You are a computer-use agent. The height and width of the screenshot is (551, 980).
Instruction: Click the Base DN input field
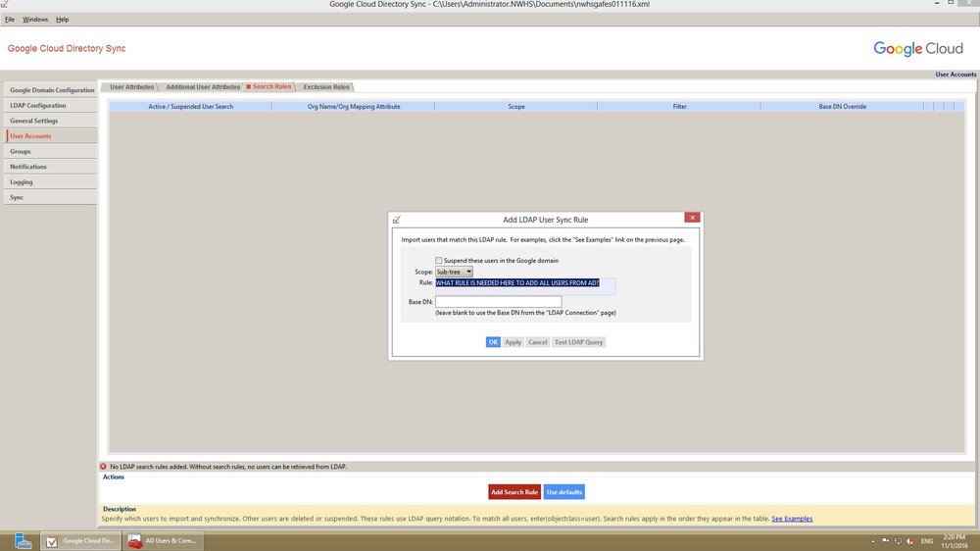click(498, 302)
